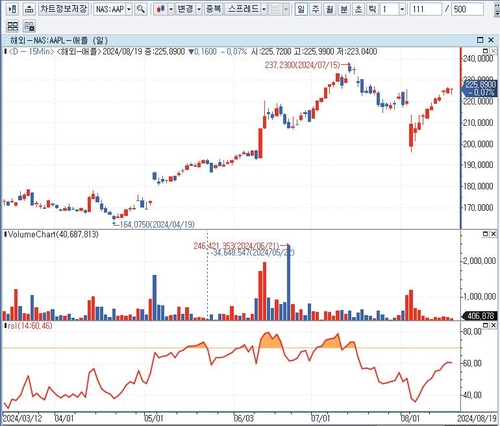Click the magnifier symbol search icon
Viewport: 500px width, 426px height.
tap(141, 9)
